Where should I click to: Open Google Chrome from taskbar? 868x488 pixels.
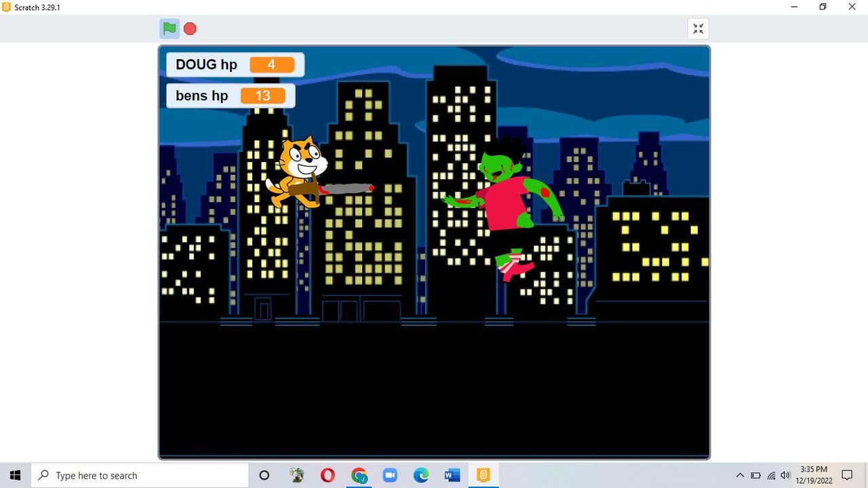click(359, 475)
